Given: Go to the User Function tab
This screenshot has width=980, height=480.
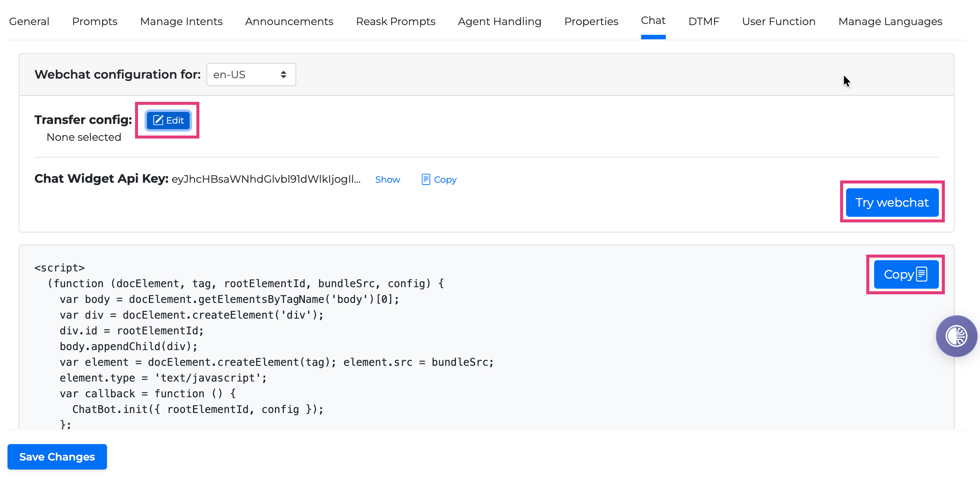Looking at the screenshot, I should click(x=779, y=21).
